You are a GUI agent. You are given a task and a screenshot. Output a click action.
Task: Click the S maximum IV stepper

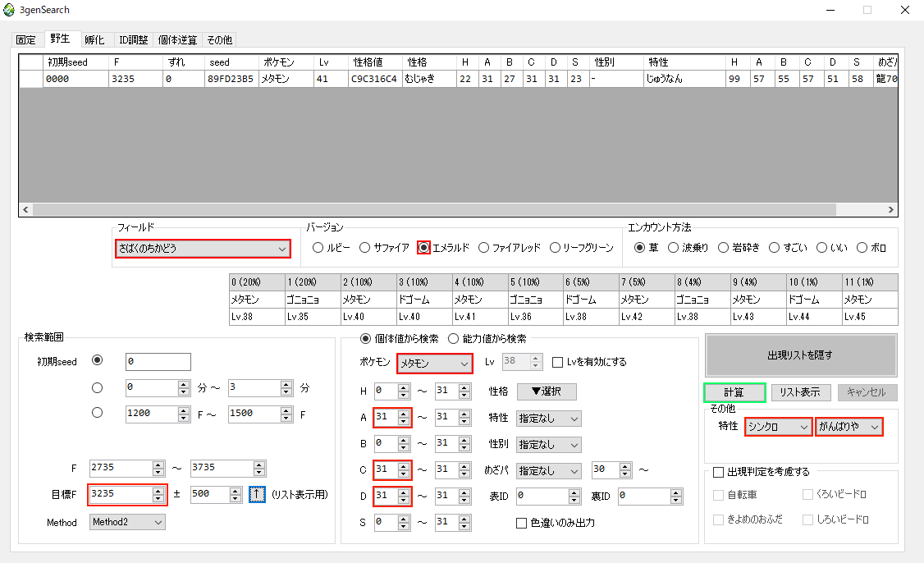click(465, 522)
